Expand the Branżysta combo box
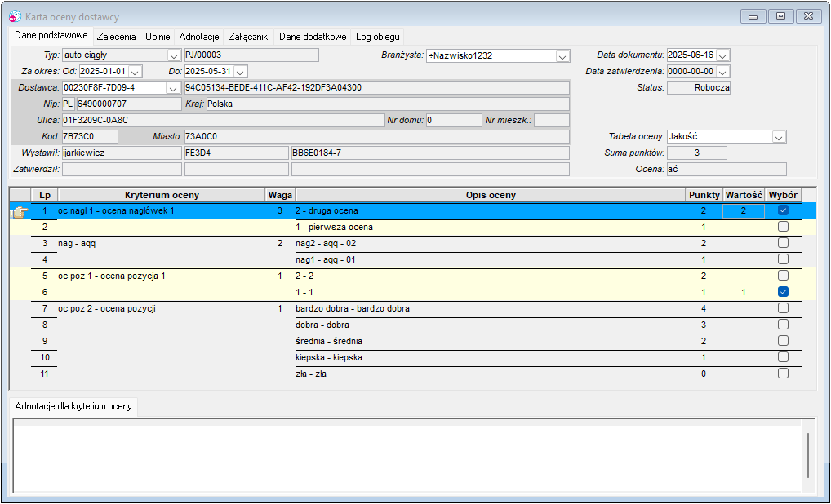This screenshot has height=504, width=831. point(562,56)
